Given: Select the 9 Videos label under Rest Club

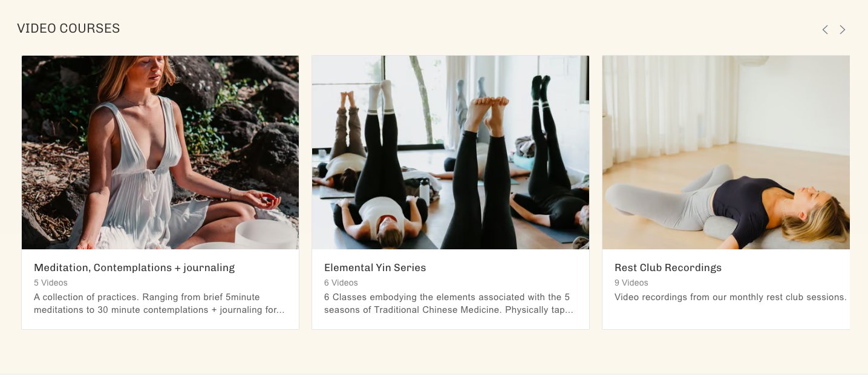Looking at the screenshot, I should coord(631,283).
